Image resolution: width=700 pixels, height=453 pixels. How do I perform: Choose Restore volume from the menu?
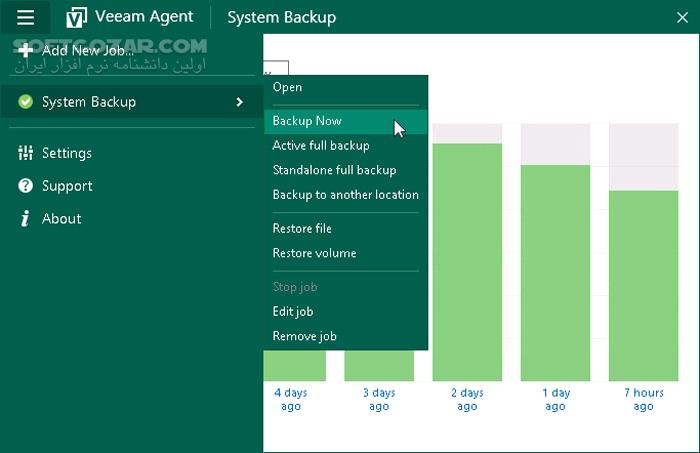tap(346, 253)
